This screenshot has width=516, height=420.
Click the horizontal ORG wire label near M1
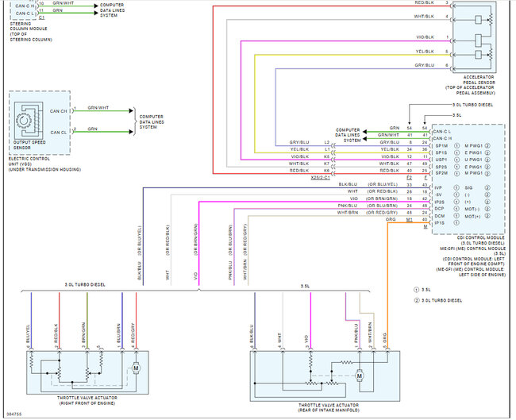[391, 219]
